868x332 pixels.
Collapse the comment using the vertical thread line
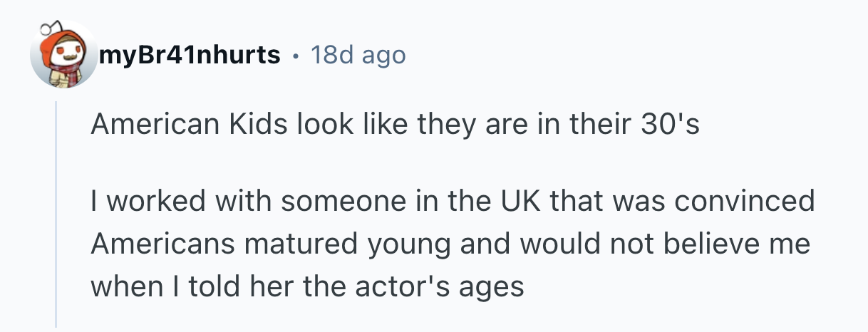[x=57, y=214]
